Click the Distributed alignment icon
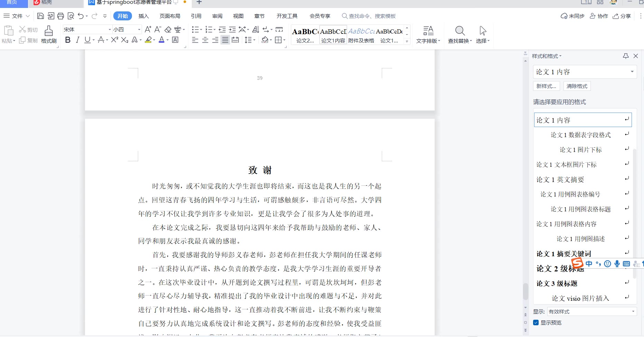 coord(235,40)
